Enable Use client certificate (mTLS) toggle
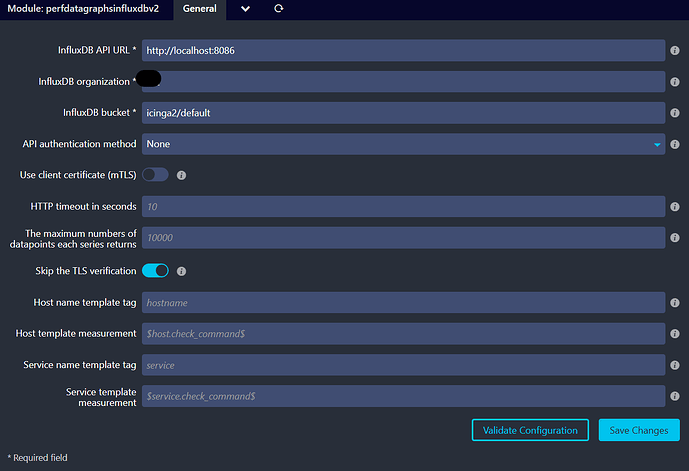689x471 pixels. [x=155, y=175]
